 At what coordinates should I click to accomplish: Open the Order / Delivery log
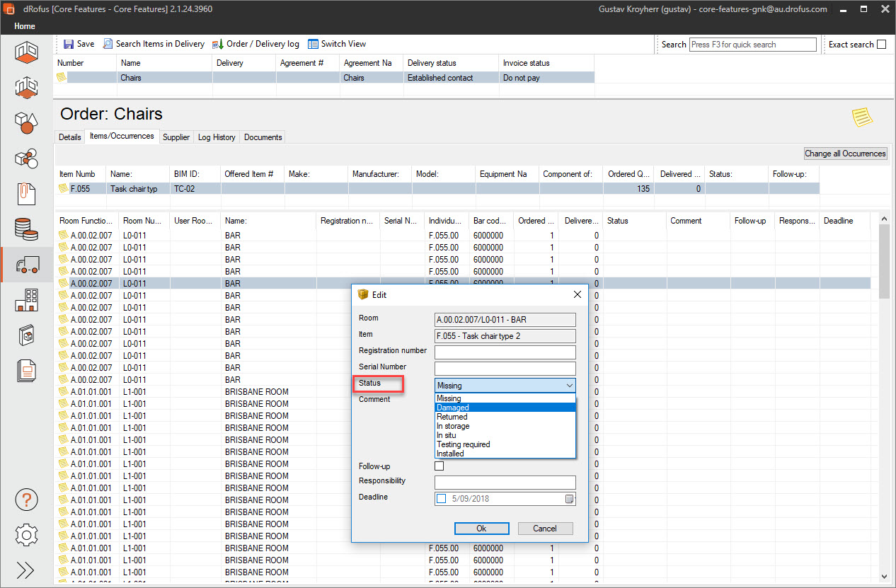pyautogui.click(x=255, y=44)
